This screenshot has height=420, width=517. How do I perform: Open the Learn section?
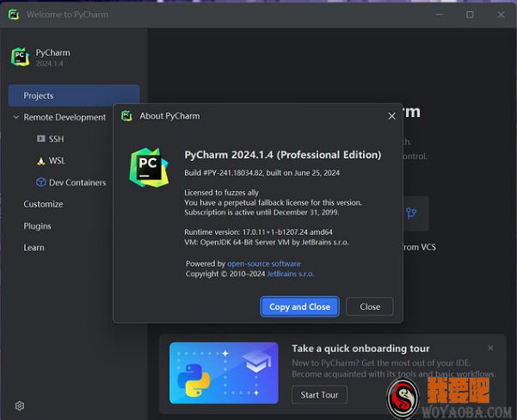(34, 247)
